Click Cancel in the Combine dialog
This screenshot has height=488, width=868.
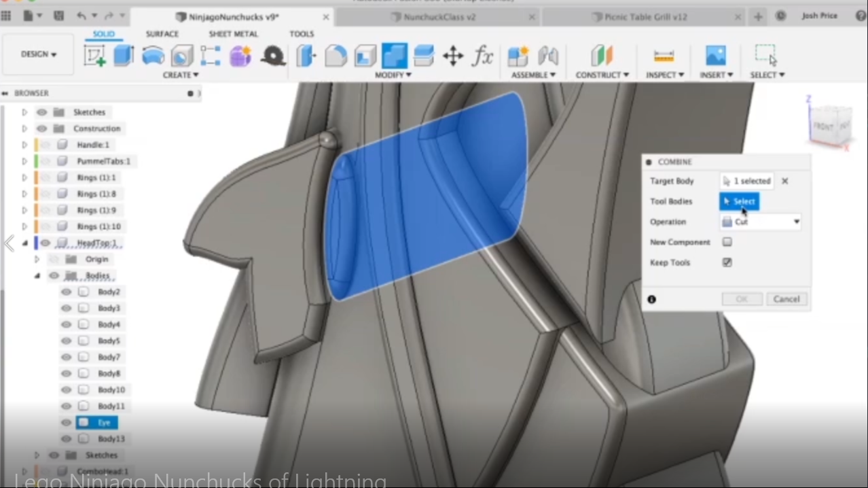786,299
